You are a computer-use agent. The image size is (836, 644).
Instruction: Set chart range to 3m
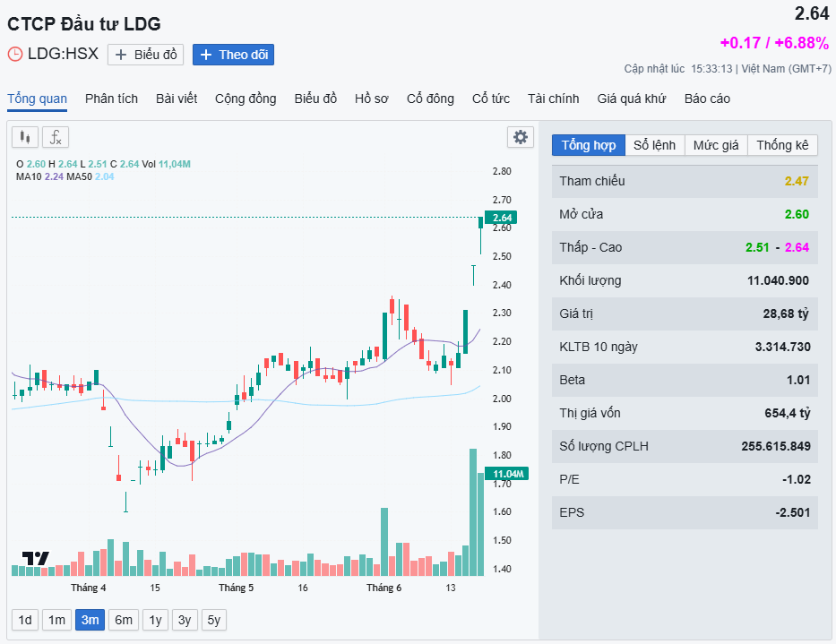pos(90,620)
